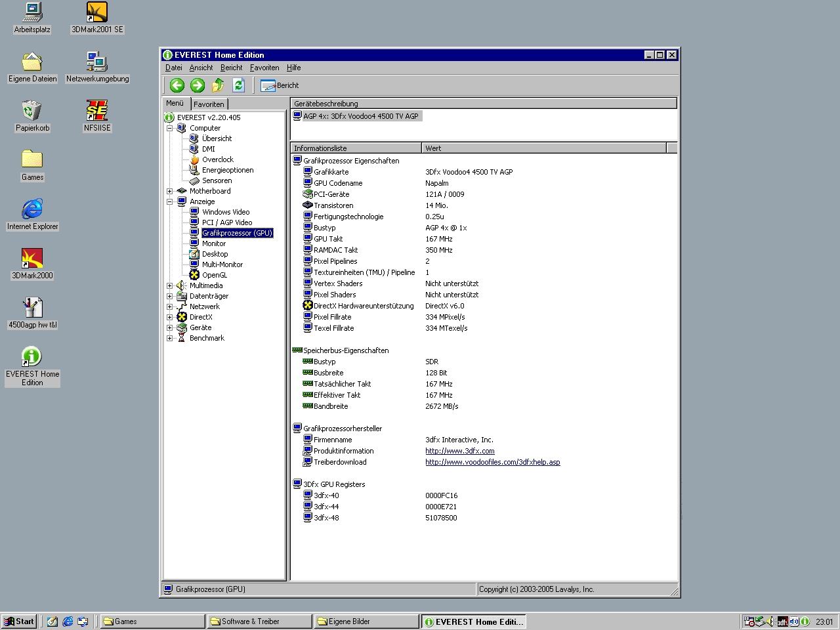Switch to Software & Treiber taskbar window
The image size is (840, 630).
[x=259, y=621]
